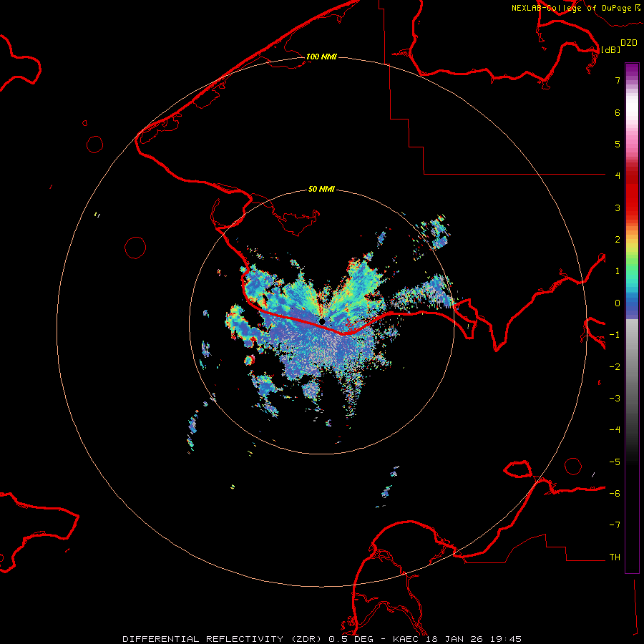Click the [dB] unit label
The image size is (644, 644).
coord(611,49)
